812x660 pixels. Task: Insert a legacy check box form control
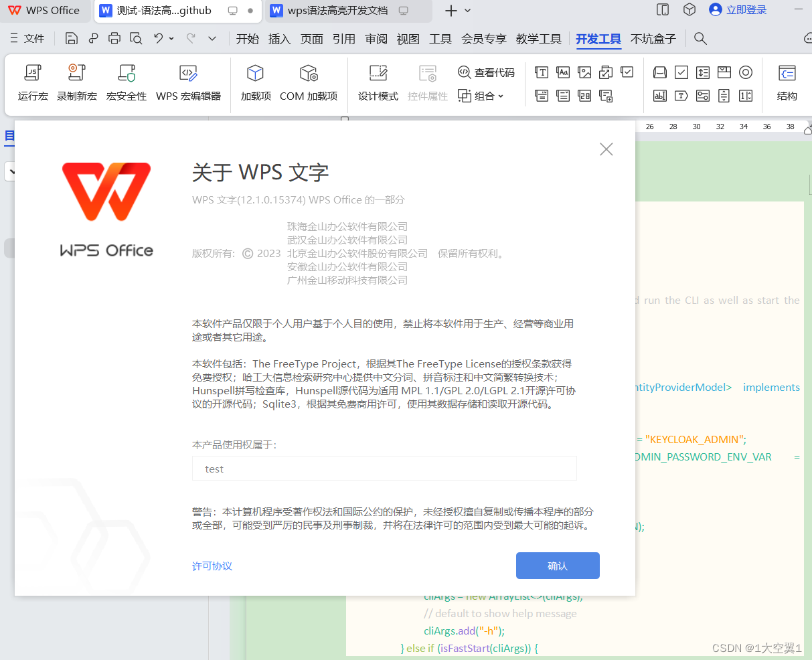click(681, 72)
